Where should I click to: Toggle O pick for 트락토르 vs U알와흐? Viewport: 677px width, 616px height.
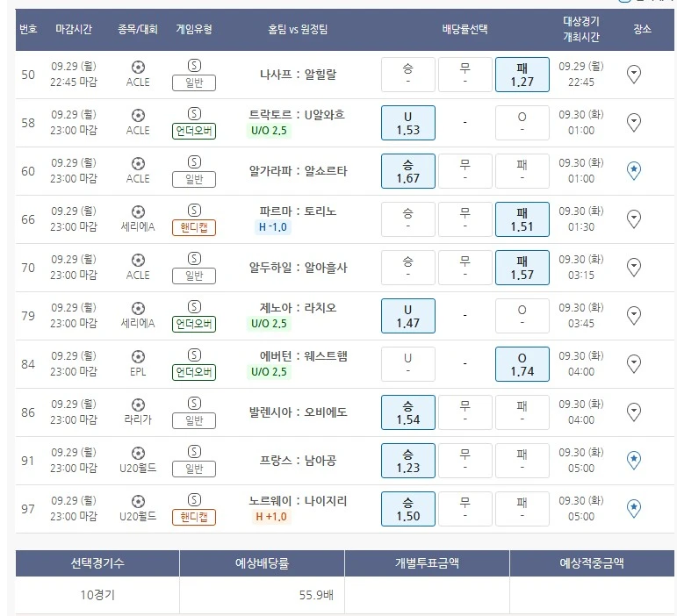point(522,123)
